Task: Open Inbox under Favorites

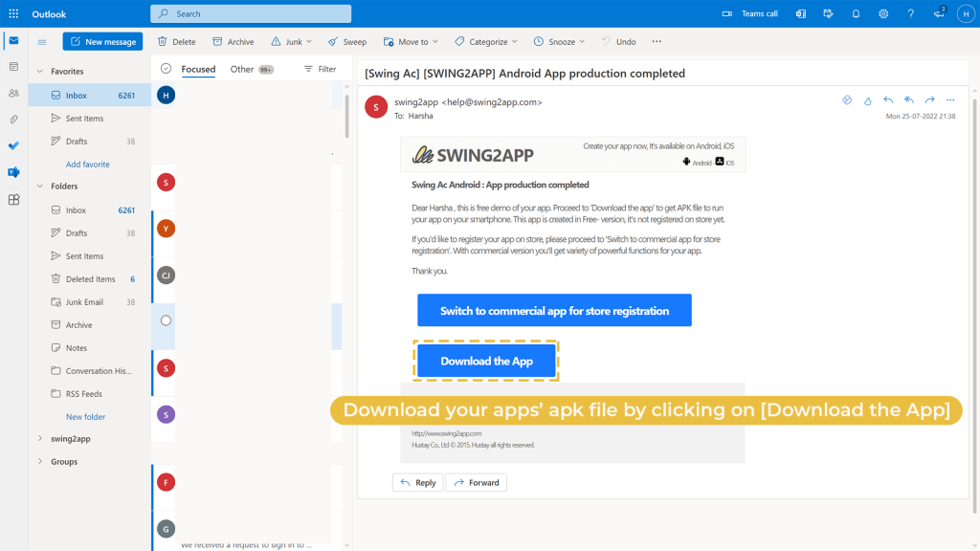Action: (x=89, y=95)
